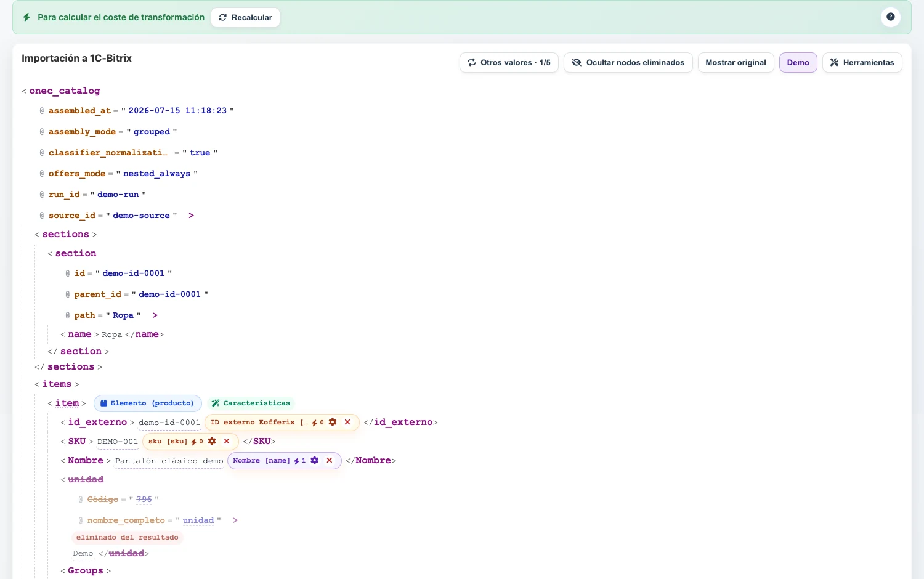Viewport: 924px width, 579px height.
Task: Remove the Nombre [name] mapping with X
Action: pyautogui.click(x=330, y=460)
